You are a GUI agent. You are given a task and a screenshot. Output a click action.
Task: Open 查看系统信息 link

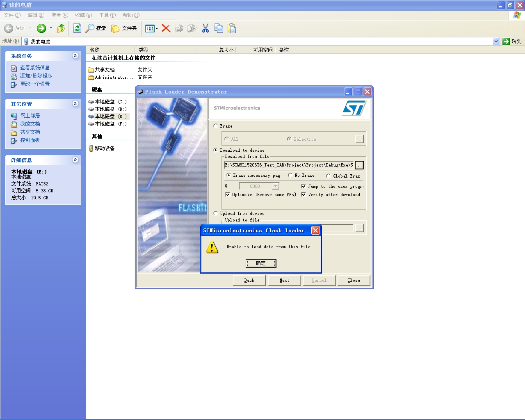click(x=35, y=68)
